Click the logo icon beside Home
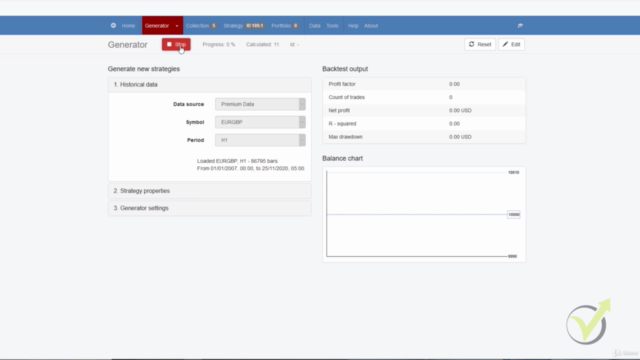The width and height of the screenshot is (640, 360). coord(113,25)
